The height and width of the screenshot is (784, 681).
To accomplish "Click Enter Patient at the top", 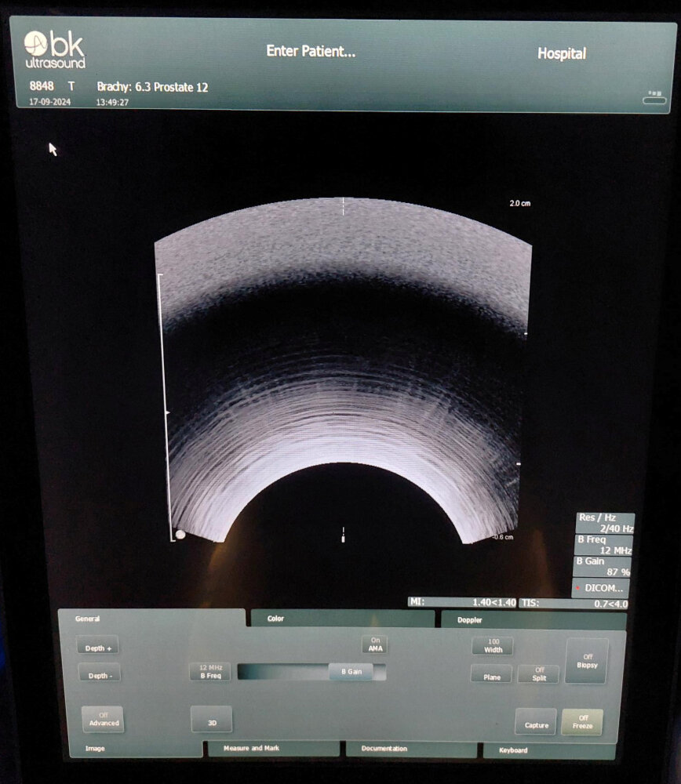I will pyautogui.click(x=311, y=52).
